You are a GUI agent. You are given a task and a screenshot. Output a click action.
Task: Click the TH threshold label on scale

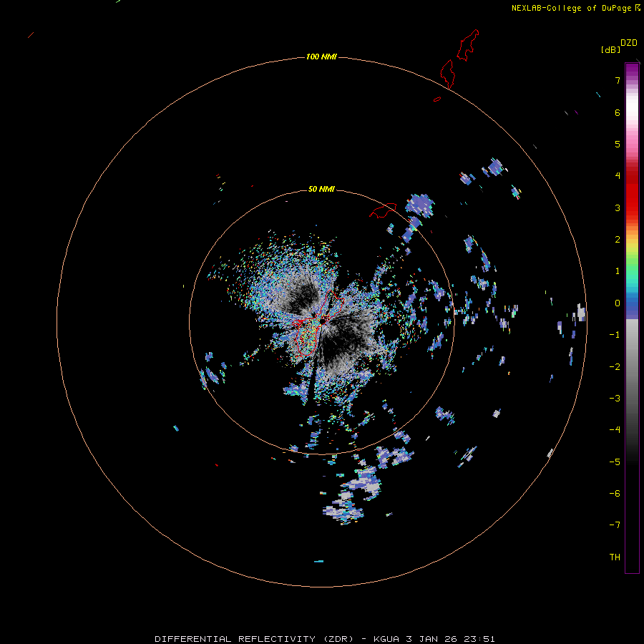[x=615, y=557]
